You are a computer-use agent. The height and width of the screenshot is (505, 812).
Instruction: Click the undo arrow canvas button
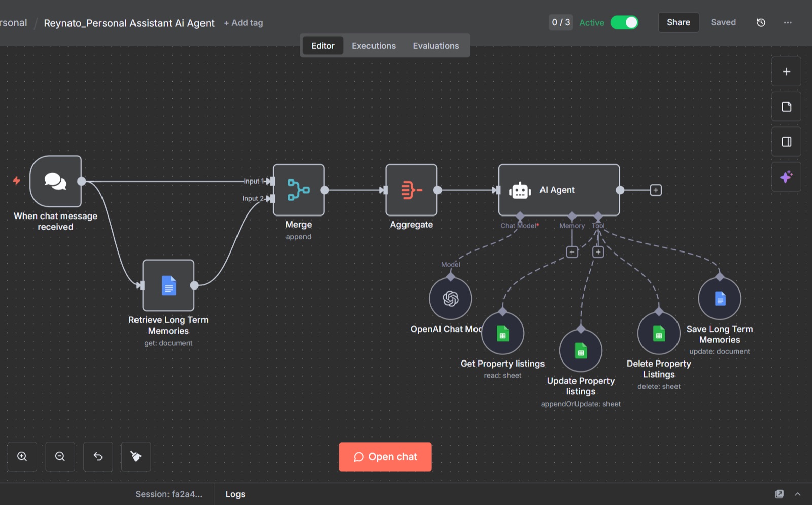tap(98, 456)
